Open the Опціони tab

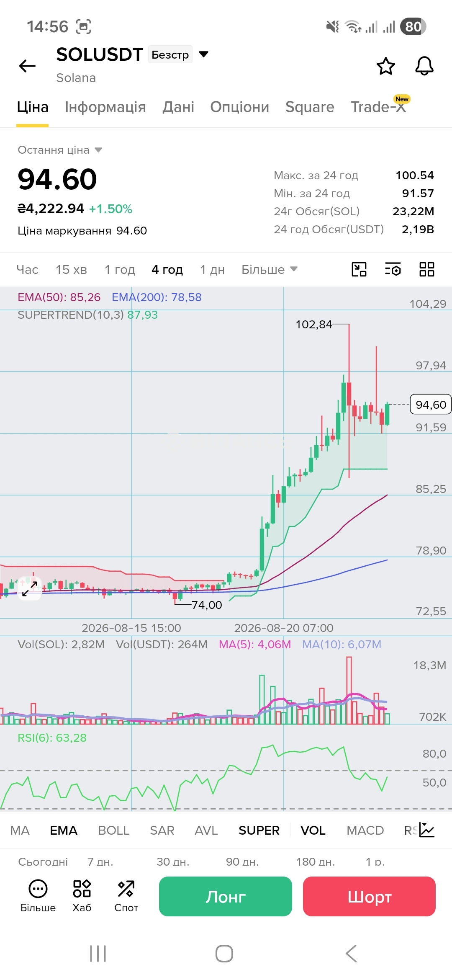point(240,107)
